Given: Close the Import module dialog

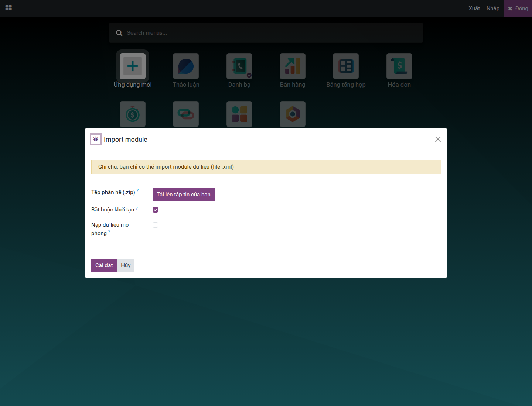Looking at the screenshot, I should pyautogui.click(x=438, y=139).
